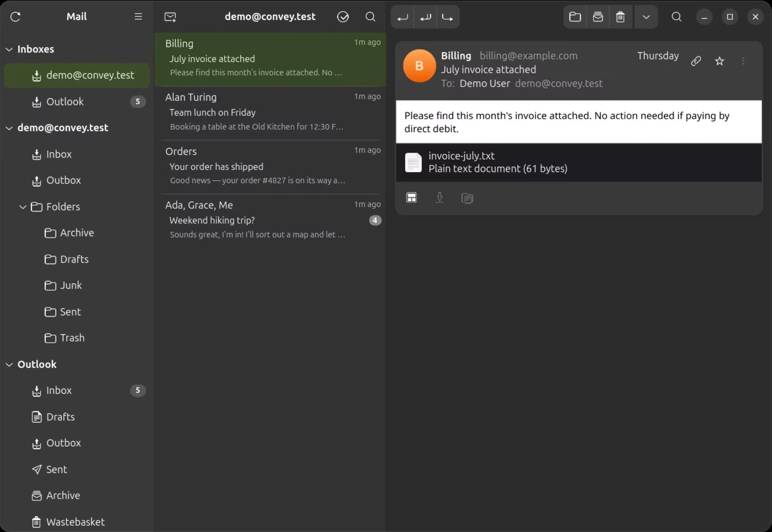Open Outlook Wastebasket folder
This screenshot has width=772, height=532.
click(x=77, y=522)
